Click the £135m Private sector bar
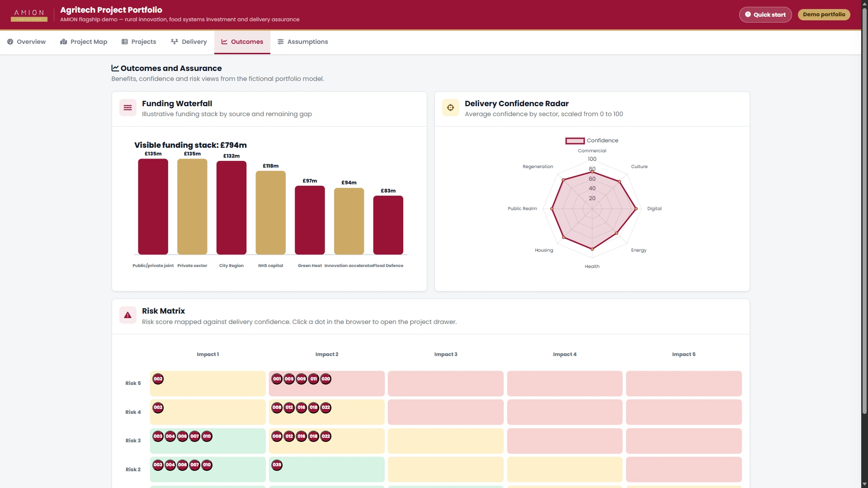Image resolution: width=868 pixels, height=488 pixels. (192, 206)
